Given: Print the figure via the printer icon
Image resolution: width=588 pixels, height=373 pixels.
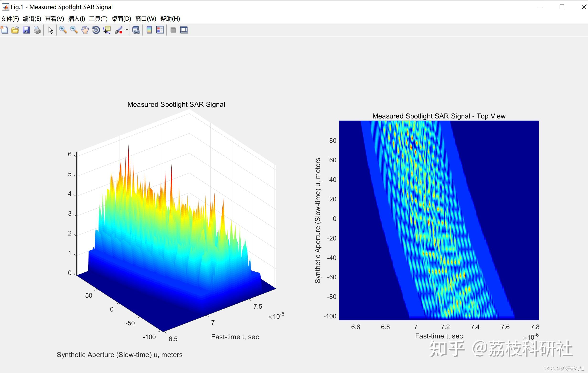Looking at the screenshot, I should (x=37, y=30).
